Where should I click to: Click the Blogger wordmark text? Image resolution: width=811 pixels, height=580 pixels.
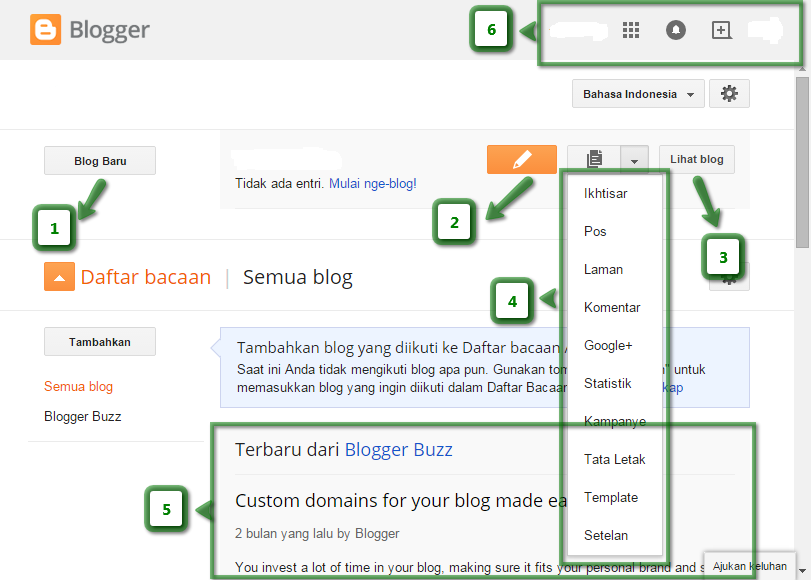tap(109, 30)
